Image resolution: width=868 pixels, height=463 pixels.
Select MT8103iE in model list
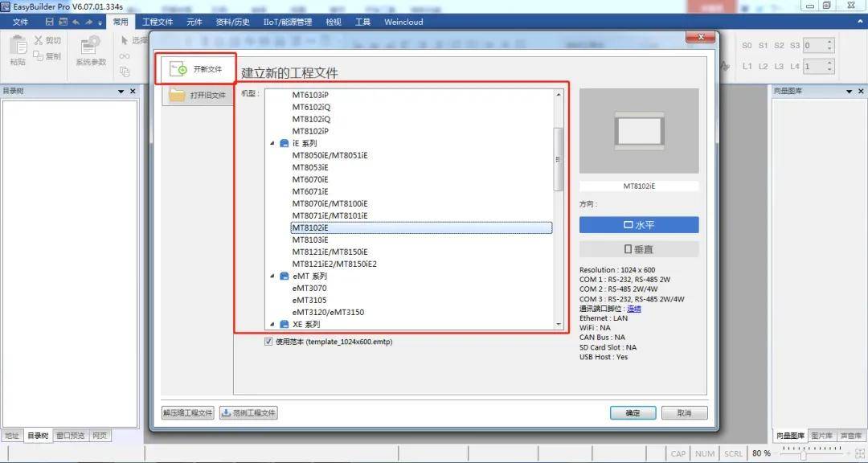coord(310,240)
